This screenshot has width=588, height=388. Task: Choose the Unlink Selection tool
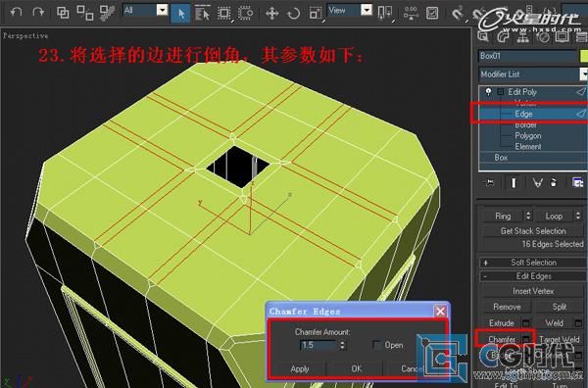[x=84, y=13]
